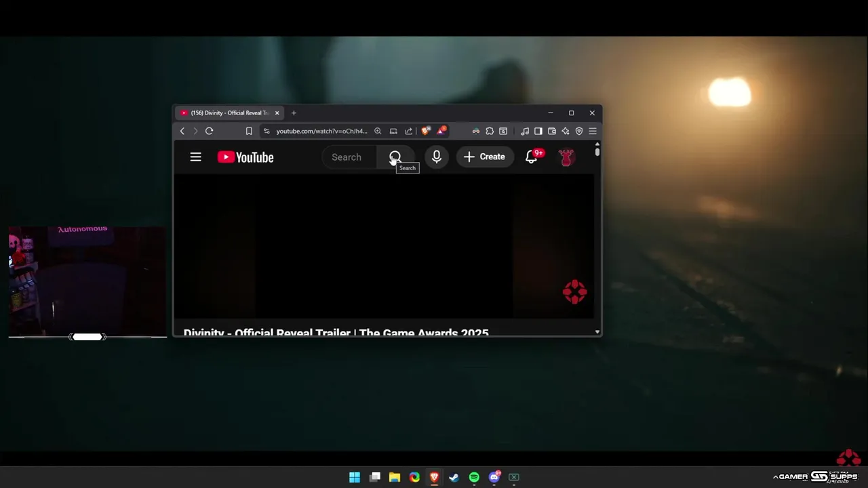868x488 pixels.
Task: Open the browser main hamburger menu
Action: pos(593,131)
